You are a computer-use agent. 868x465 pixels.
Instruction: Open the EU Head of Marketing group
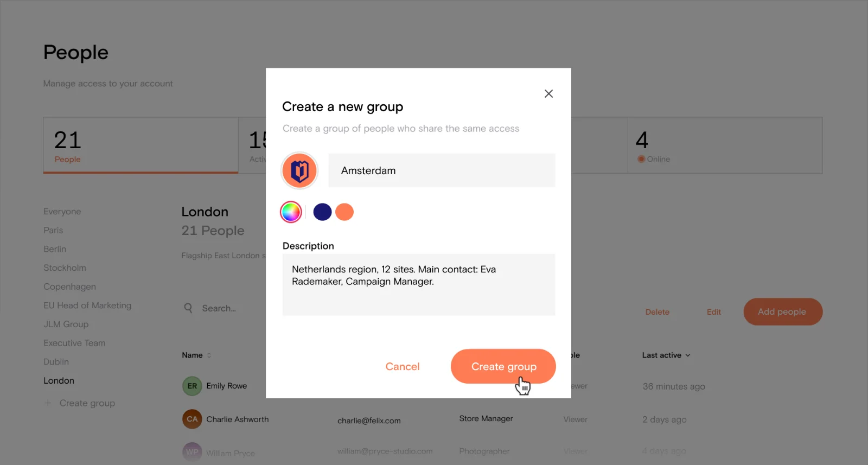[x=87, y=305]
